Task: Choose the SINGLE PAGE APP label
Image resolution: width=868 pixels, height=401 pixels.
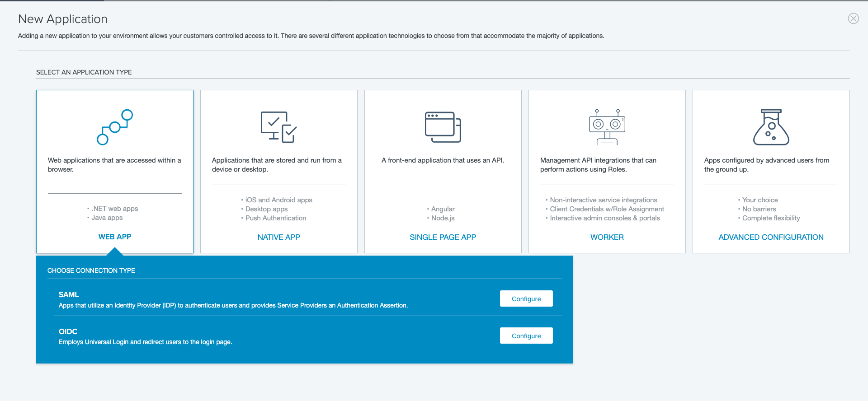Action: point(443,237)
